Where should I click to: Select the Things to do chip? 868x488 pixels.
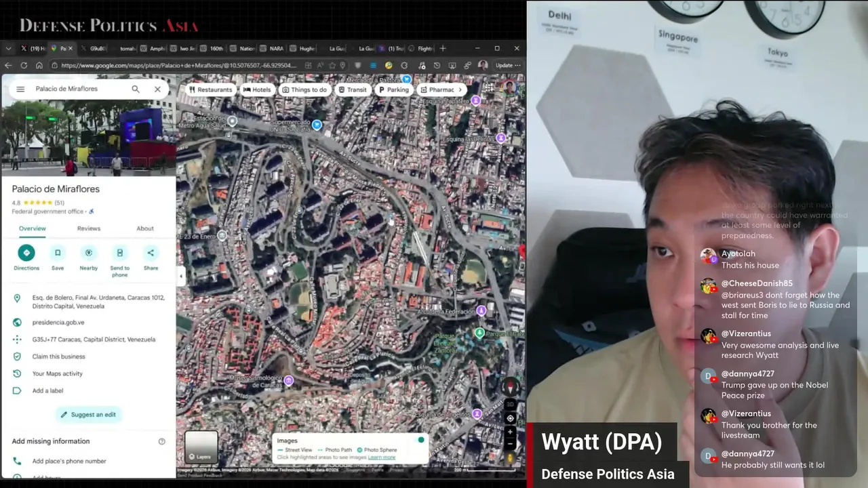304,89
